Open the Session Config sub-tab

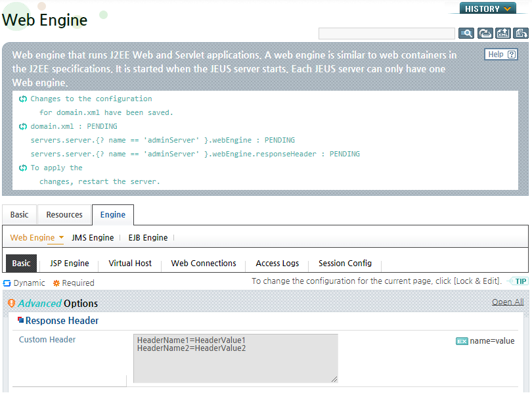click(345, 263)
